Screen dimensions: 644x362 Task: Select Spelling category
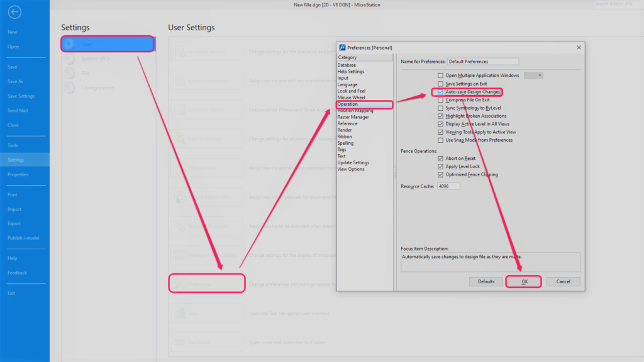point(345,143)
